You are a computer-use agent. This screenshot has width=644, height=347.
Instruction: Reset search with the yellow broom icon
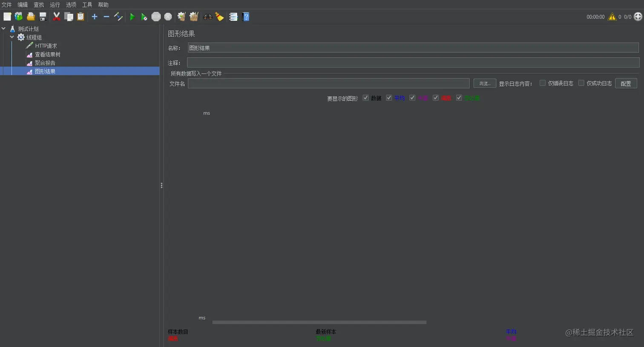[x=220, y=17]
